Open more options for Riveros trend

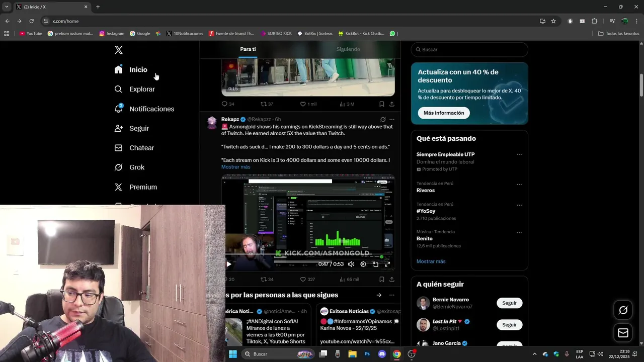[x=519, y=185]
